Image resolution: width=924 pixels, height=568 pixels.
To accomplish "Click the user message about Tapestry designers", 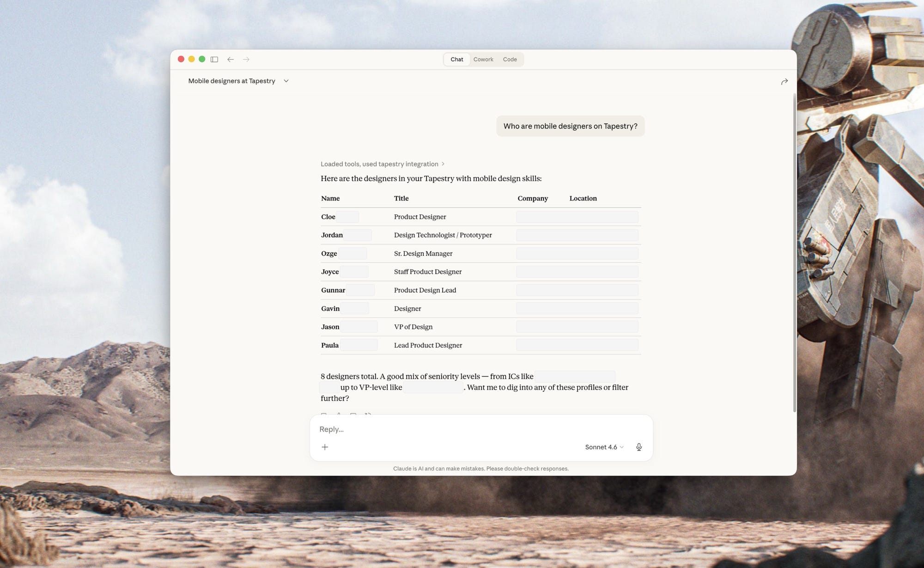I will point(570,126).
